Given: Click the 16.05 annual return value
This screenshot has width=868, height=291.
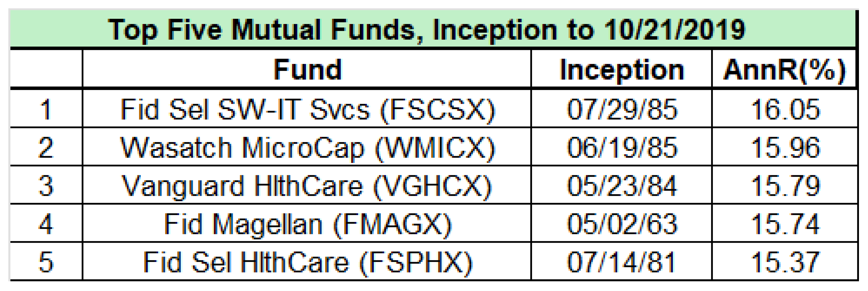Looking at the screenshot, I should tap(785, 110).
